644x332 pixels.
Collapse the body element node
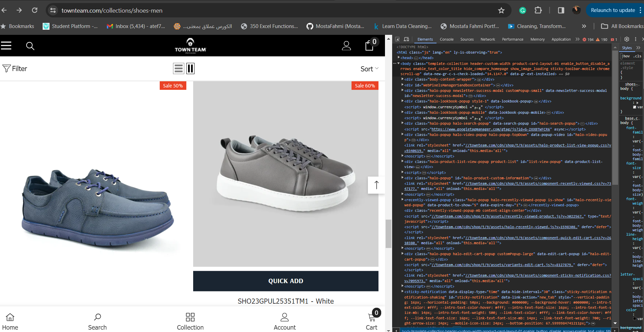coord(398,64)
